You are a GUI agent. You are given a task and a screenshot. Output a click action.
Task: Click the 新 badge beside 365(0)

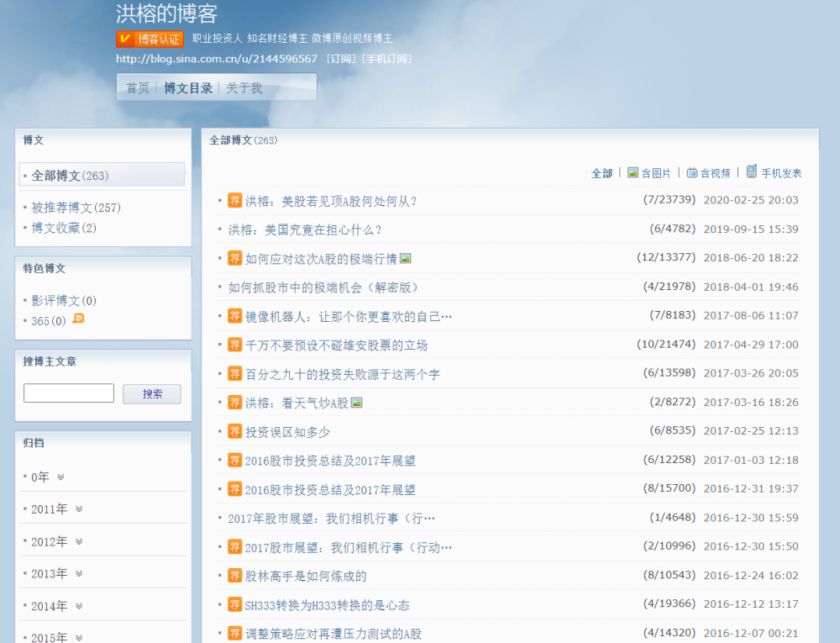click(x=78, y=319)
